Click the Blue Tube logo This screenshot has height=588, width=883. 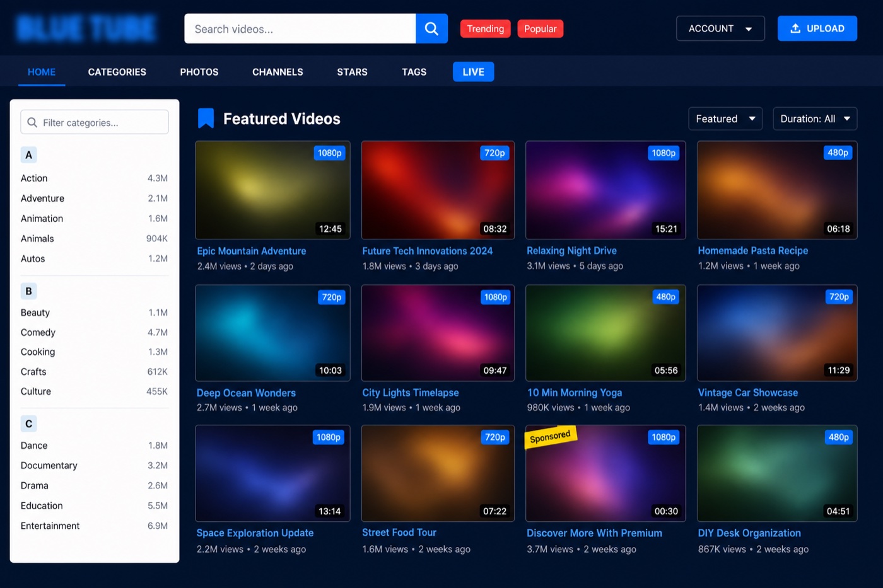[87, 29]
